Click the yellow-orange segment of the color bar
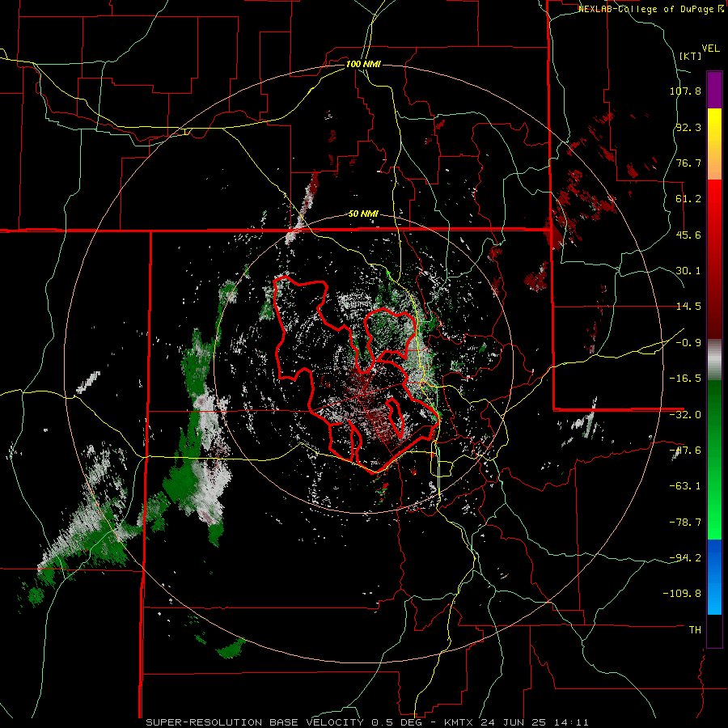 tap(714, 144)
